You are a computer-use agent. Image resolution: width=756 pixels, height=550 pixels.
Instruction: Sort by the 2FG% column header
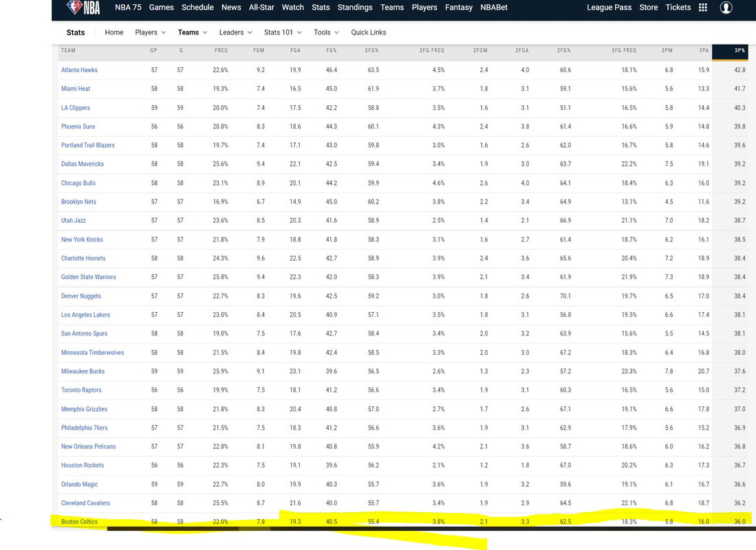(563, 50)
